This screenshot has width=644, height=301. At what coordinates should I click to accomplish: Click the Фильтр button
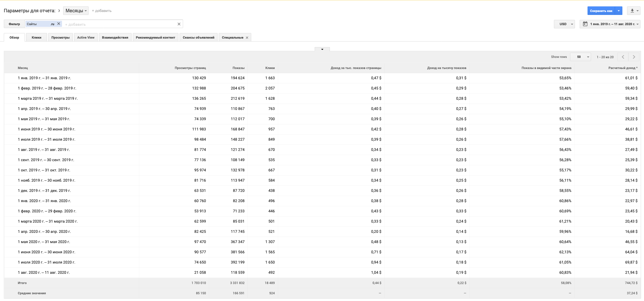click(14, 24)
